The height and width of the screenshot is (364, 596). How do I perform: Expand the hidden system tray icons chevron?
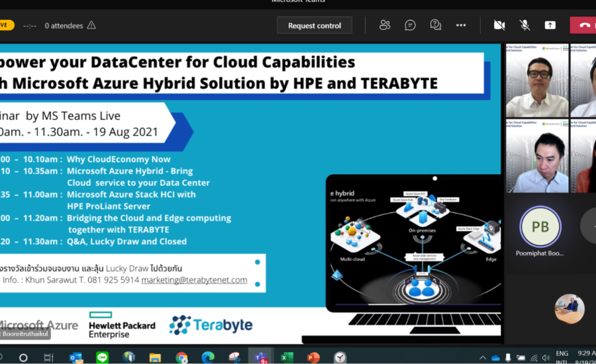coord(483,357)
